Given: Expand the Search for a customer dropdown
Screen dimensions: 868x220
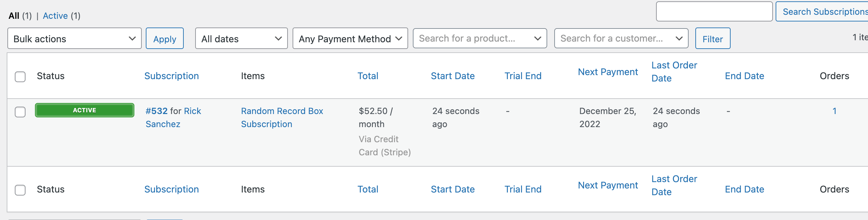Looking at the screenshot, I should tap(621, 38).
